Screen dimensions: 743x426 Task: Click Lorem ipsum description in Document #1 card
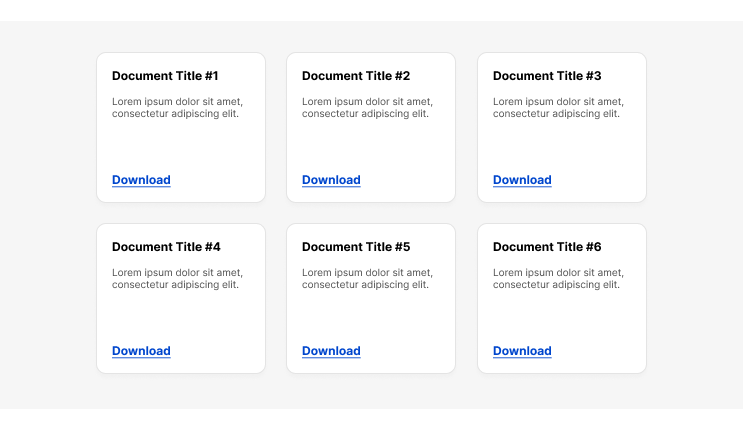177,108
